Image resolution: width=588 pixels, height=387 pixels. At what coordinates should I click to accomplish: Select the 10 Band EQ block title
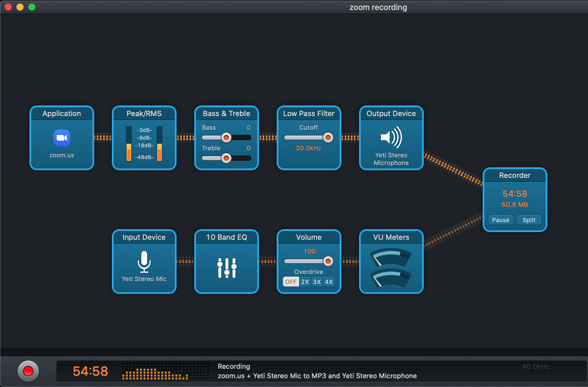[x=227, y=237]
